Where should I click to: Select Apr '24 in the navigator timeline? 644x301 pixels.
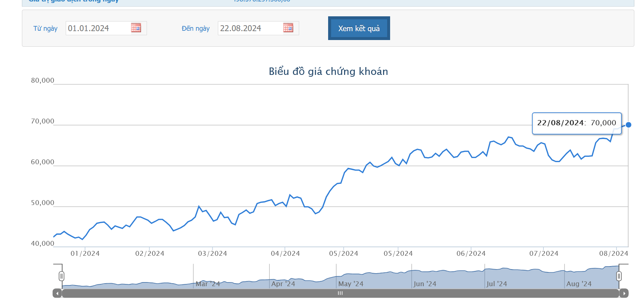click(x=283, y=284)
